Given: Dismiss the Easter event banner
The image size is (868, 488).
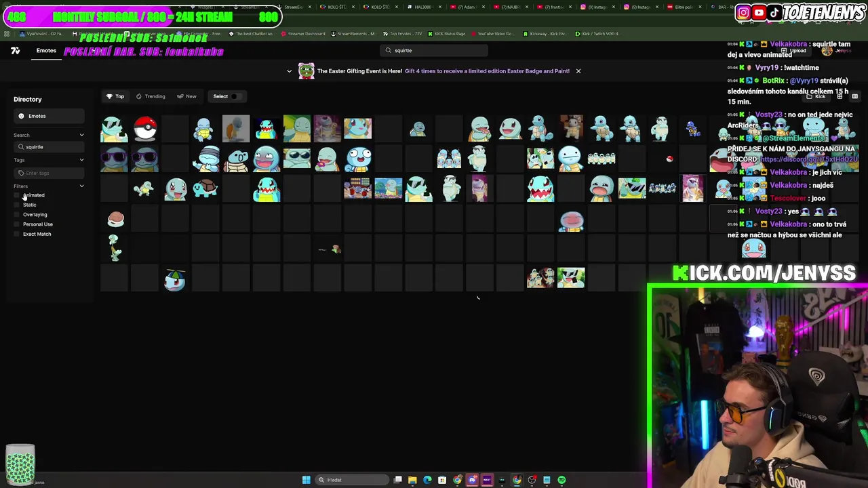Looking at the screenshot, I should (x=578, y=71).
